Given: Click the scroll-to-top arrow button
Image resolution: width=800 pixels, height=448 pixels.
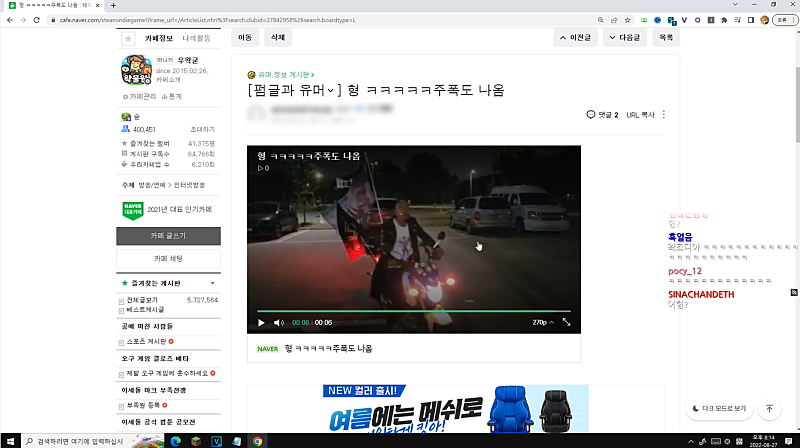Looking at the screenshot, I should pos(769,409).
